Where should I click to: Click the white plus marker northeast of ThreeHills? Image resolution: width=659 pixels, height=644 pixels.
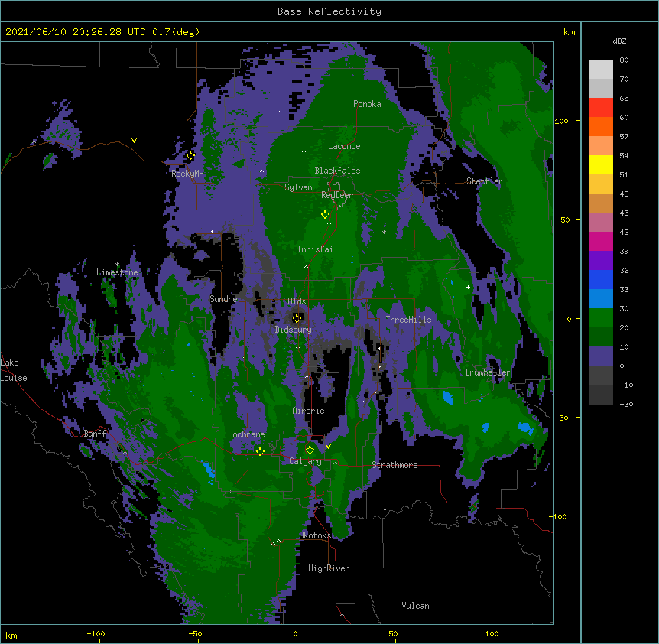coord(468,287)
